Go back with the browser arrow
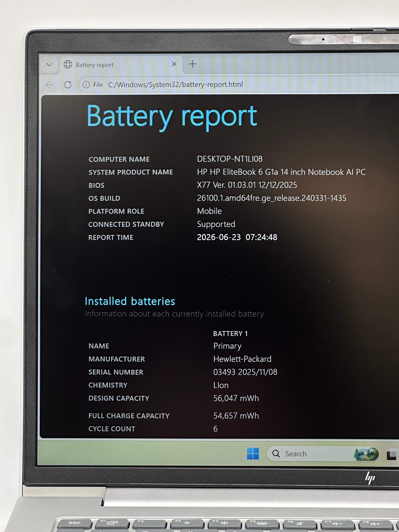Screen dimensions: 399x532 [50, 84]
